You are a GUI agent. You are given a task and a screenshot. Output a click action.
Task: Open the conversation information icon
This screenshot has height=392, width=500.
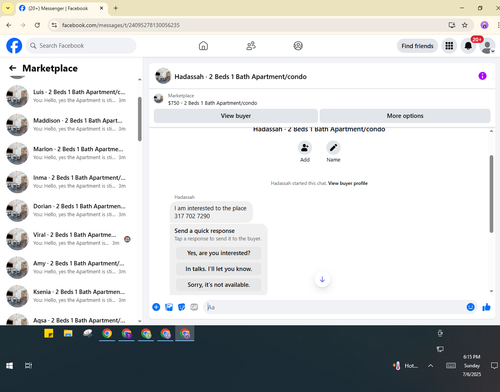[x=482, y=76]
